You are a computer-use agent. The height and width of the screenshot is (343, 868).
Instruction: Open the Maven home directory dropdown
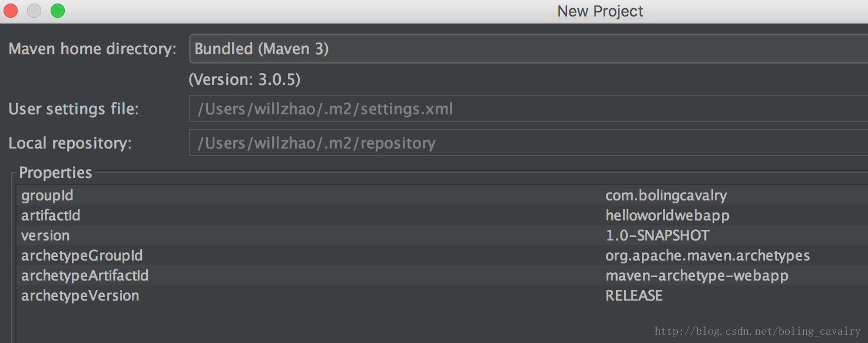(528, 49)
